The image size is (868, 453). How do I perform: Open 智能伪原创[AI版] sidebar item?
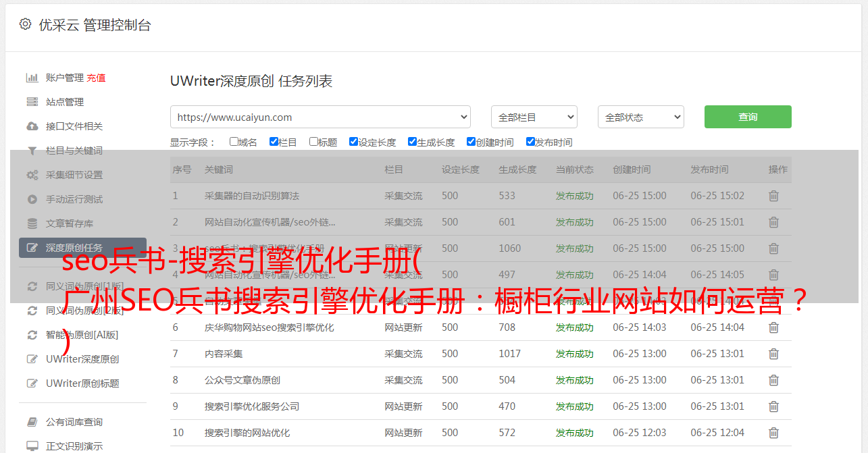tap(82, 335)
